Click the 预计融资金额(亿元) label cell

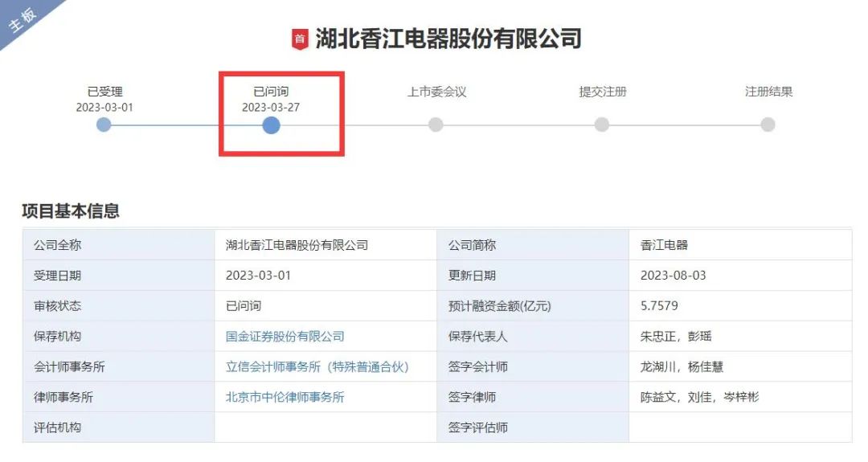533,305
